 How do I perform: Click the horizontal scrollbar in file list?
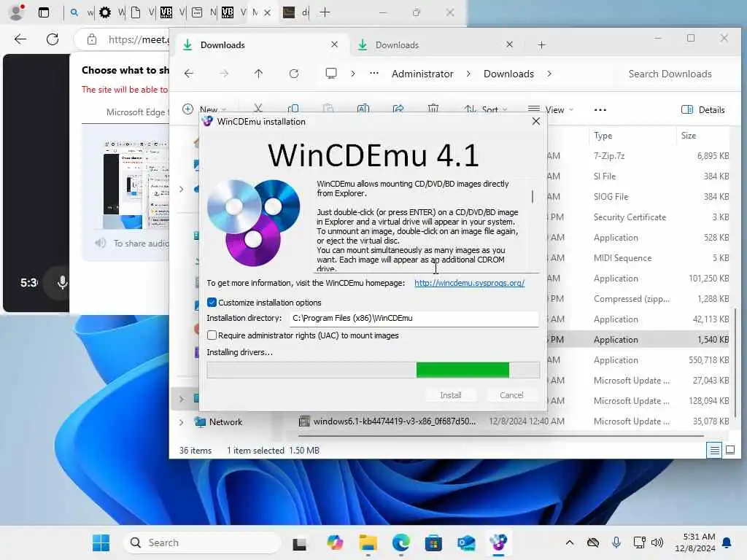click(500, 435)
